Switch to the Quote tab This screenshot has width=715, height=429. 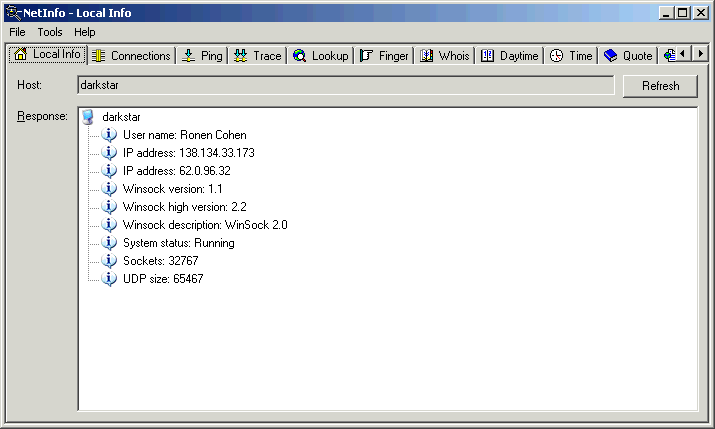pyautogui.click(x=628, y=56)
